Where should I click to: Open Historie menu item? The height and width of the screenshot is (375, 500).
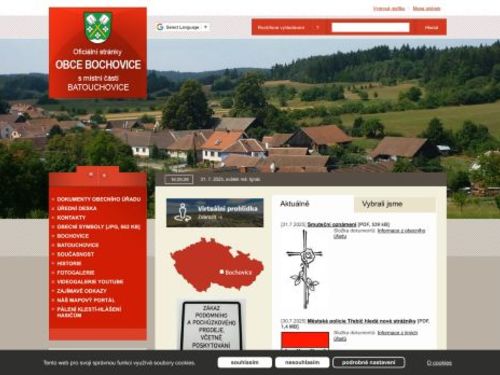(69, 263)
